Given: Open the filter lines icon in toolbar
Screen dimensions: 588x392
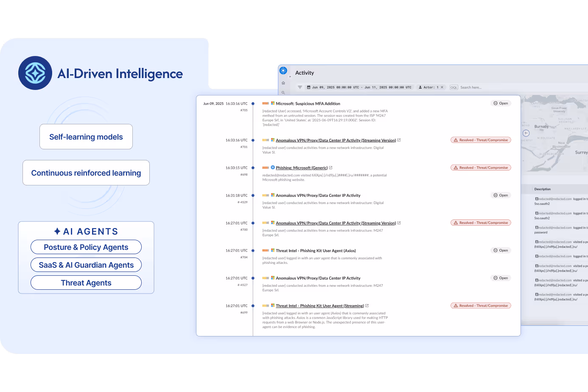Looking at the screenshot, I should coord(300,87).
